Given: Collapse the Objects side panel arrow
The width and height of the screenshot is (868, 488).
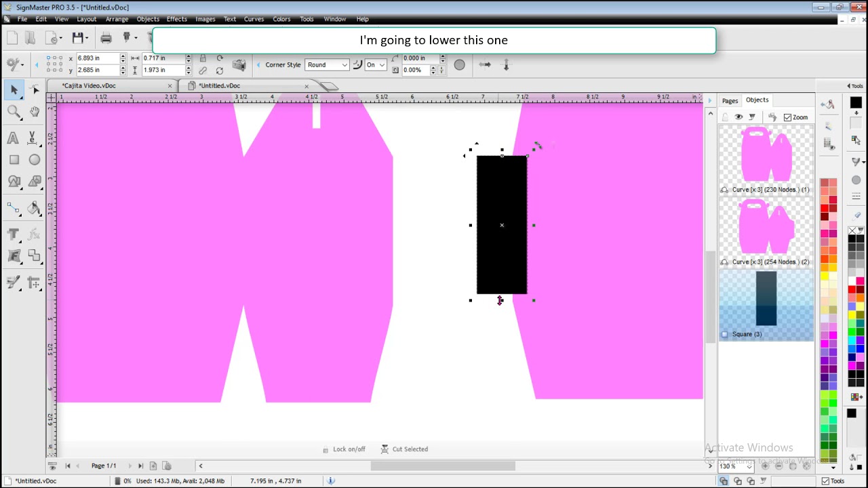Looking at the screenshot, I should tap(710, 100).
